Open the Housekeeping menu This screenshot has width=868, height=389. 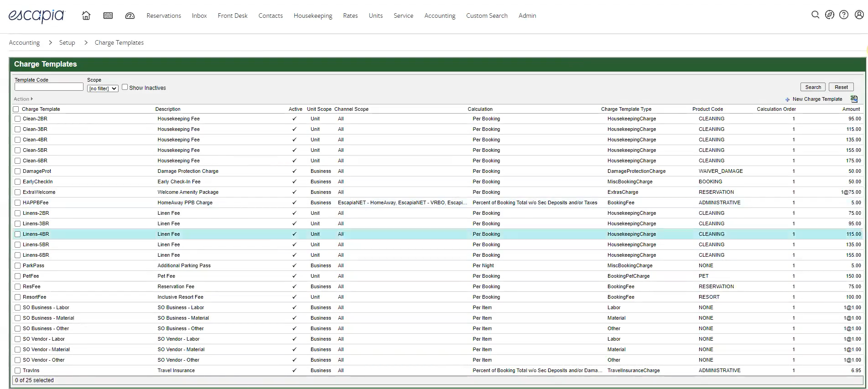[x=313, y=16]
